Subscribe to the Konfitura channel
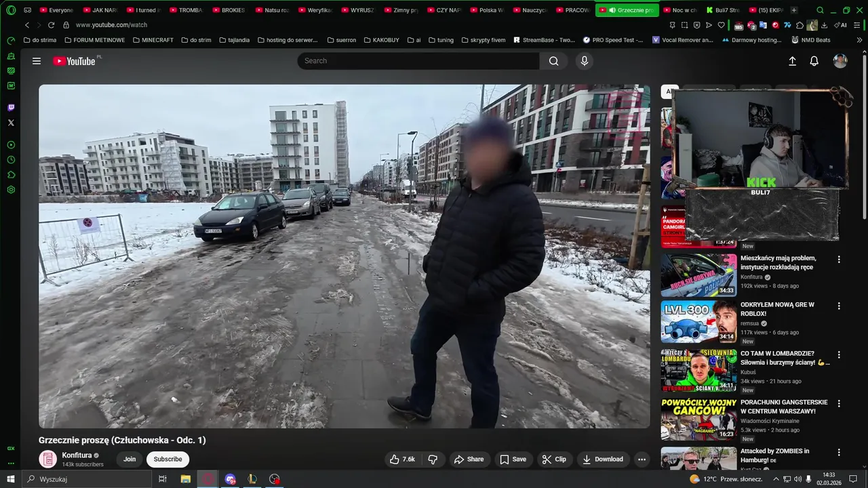This screenshot has height=488, width=868. (x=167, y=460)
